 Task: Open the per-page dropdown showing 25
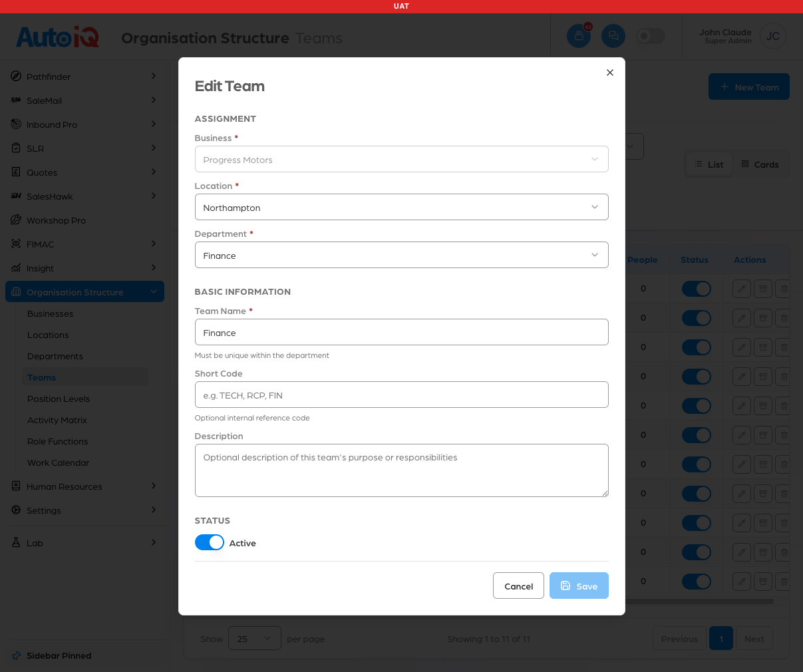coord(255,639)
